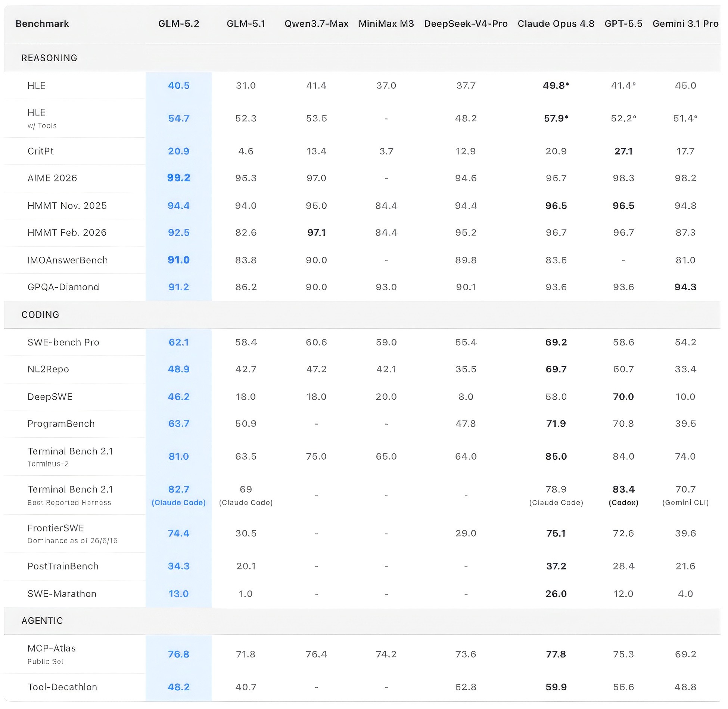Click the "HMMT Feb. 2026" row label
Image resolution: width=728 pixels, height=709 pixels.
67,233
